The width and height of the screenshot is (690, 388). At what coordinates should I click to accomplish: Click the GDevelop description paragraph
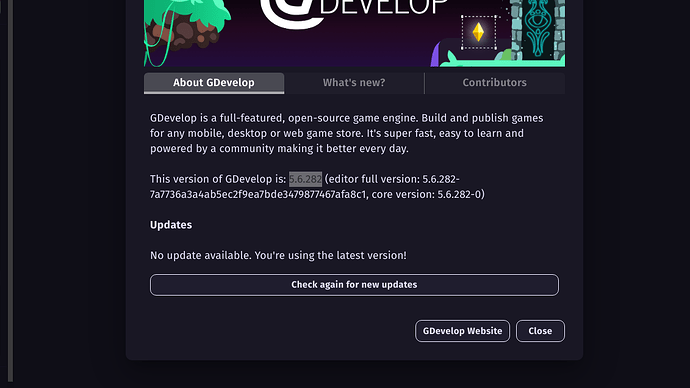click(347, 133)
